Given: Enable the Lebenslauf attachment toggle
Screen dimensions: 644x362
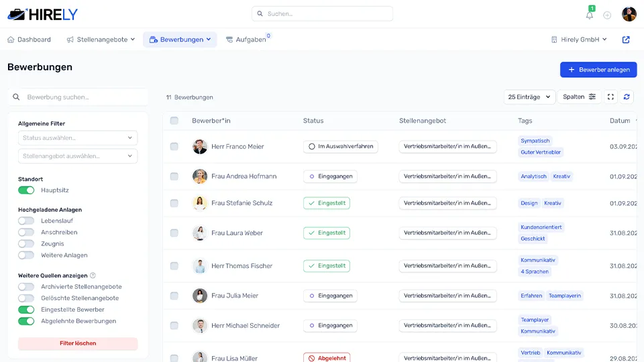Looking at the screenshot, I should click(x=26, y=221).
